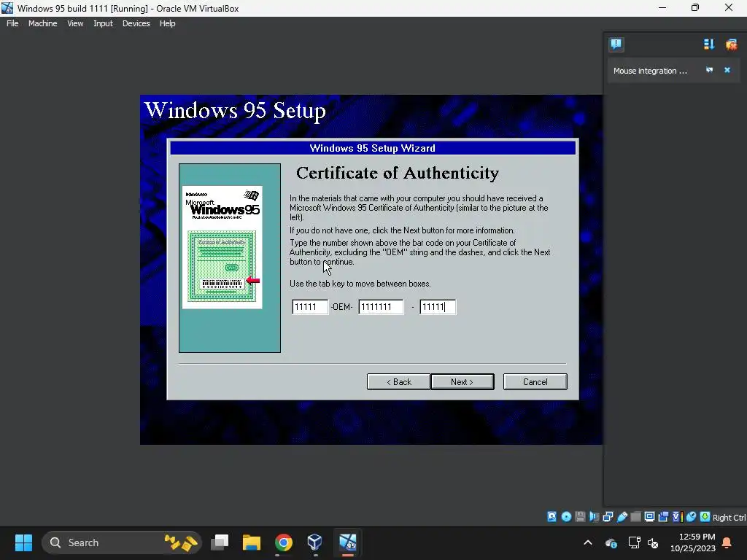The image size is (747, 560).
Task: Open VirtualBox Manager from taskbar
Action: click(x=315, y=542)
